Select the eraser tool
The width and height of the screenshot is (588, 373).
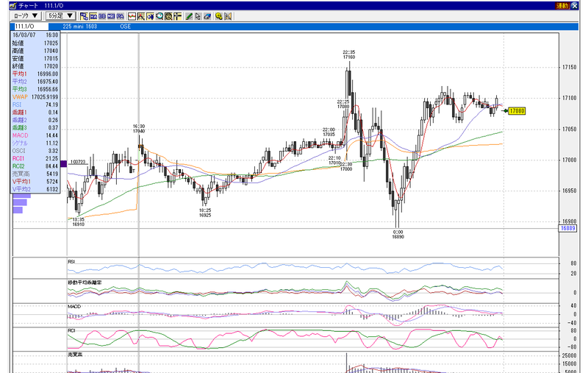pyautogui.click(x=207, y=16)
